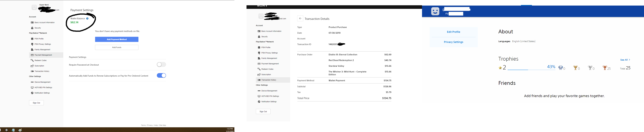Screen dimensions: 644x132
Task: Click the Add Funds button
Action: click(117, 47)
